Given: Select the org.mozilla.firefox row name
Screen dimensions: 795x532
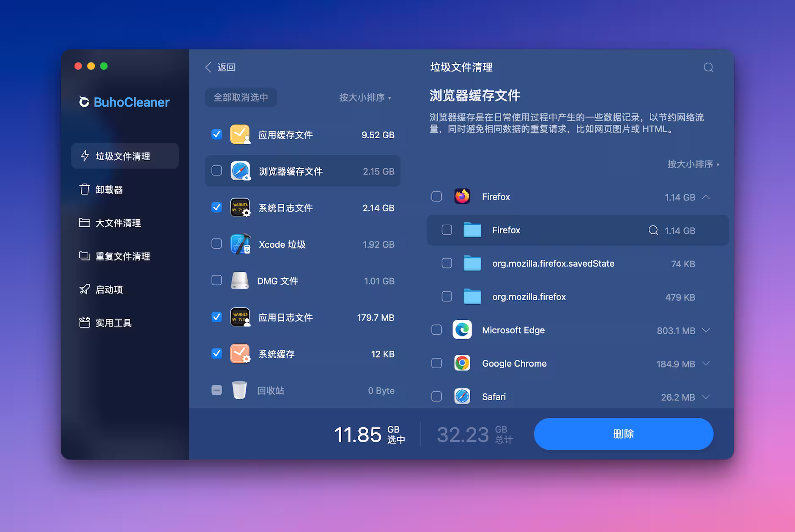Looking at the screenshot, I should 529,297.
